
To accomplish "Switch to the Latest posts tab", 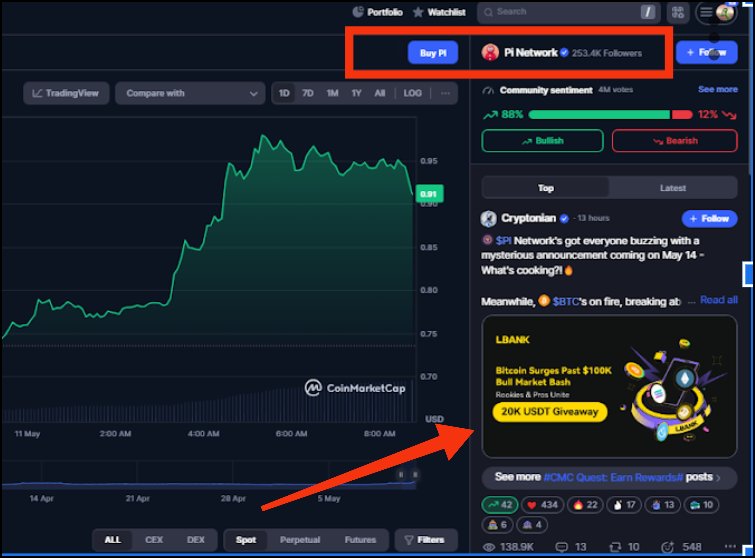I will (673, 188).
